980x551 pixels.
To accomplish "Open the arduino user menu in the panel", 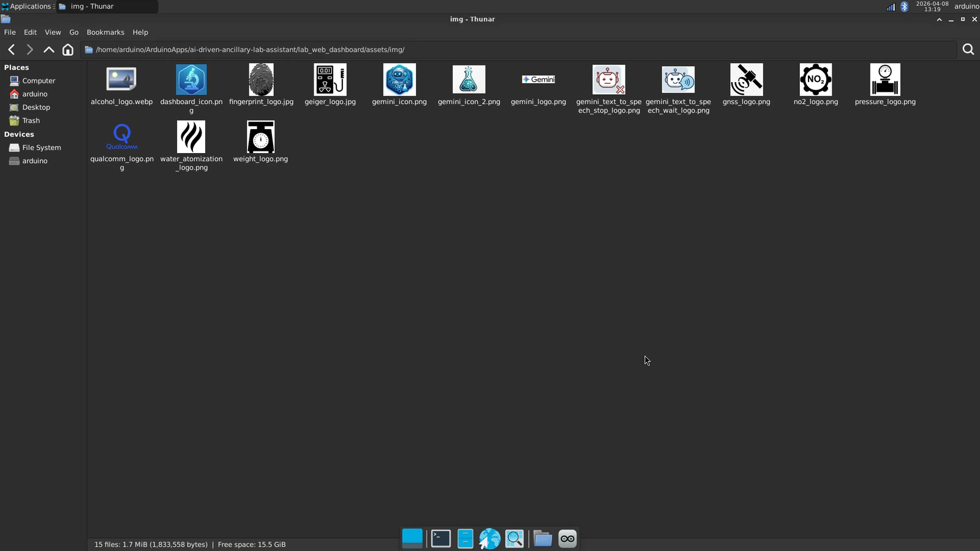I will coord(967,6).
